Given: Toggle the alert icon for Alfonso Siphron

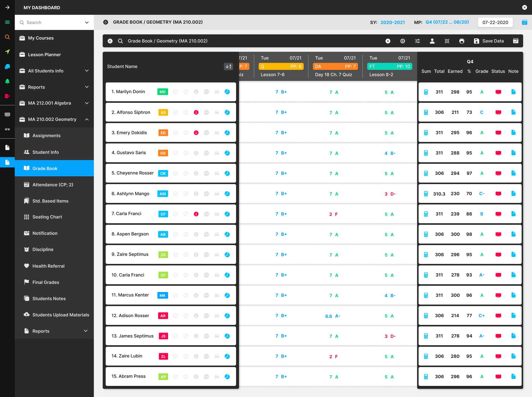Looking at the screenshot, I should [197, 112].
